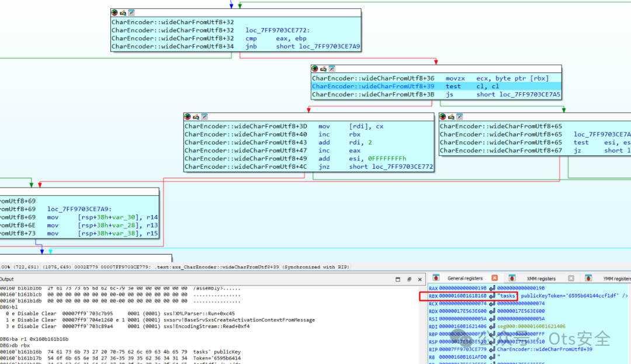Click the node color icon on the loc_7FF9703CE772 block
The image size is (631, 364).
point(115,13)
